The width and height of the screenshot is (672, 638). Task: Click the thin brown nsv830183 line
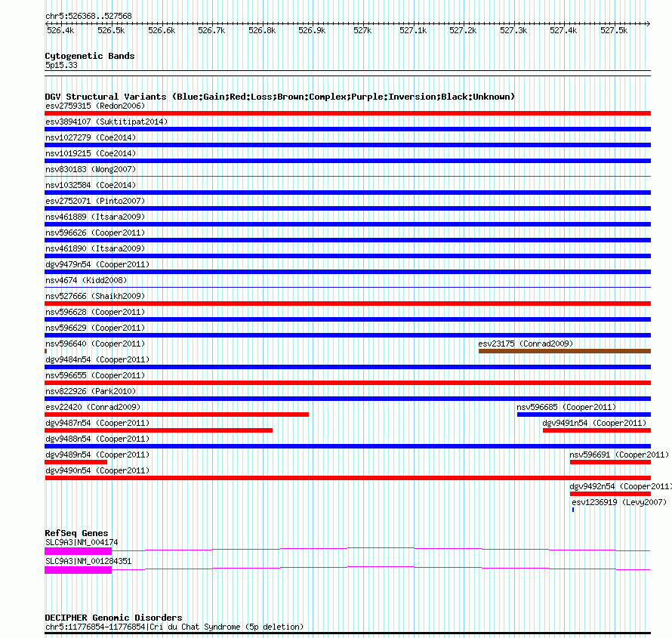(x=347, y=176)
